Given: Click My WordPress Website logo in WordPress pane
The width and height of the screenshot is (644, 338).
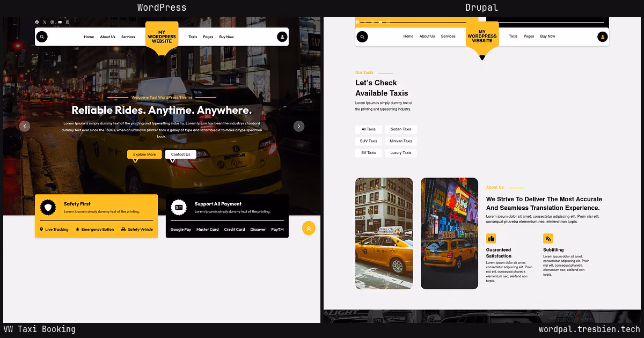Looking at the screenshot, I should click(x=162, y=37).
